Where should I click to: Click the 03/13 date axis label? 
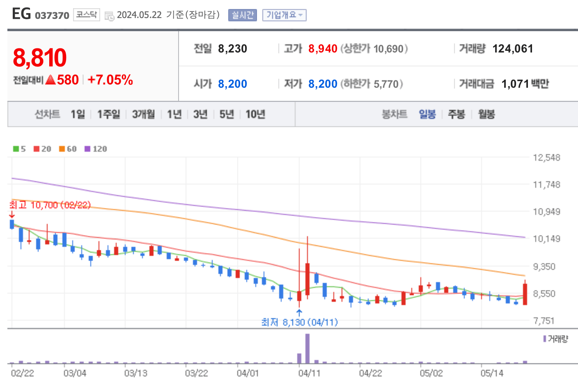(136, 373)
